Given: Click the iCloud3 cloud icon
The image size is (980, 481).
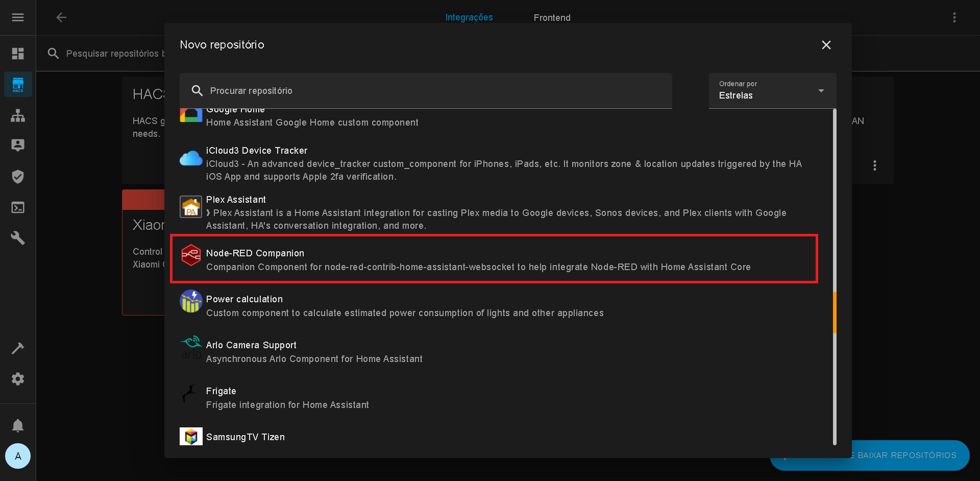Looking at the screenshot, I should pos(191,158).
